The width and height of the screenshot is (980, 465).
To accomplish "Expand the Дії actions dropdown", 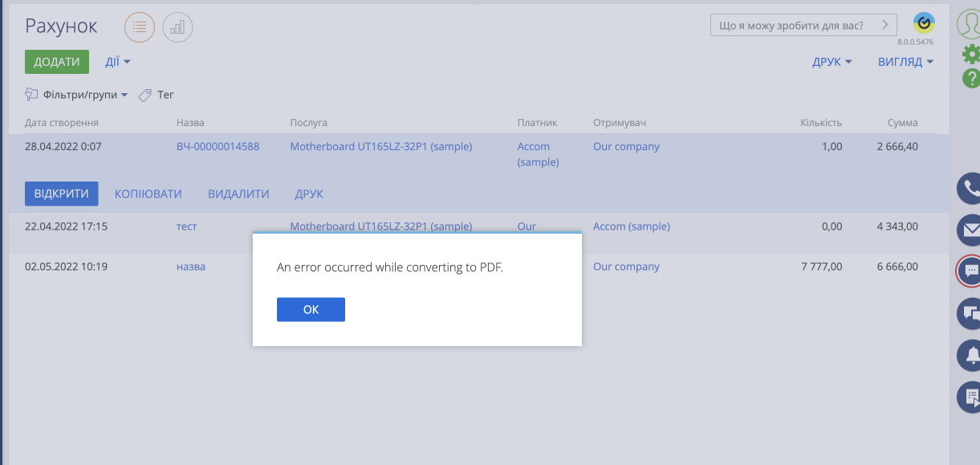I will click(117, 62).
